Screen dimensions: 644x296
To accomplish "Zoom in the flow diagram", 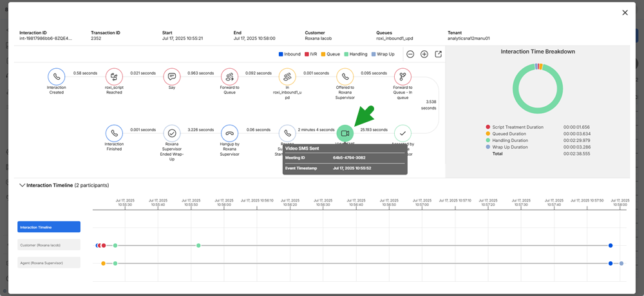I will 424,54.
